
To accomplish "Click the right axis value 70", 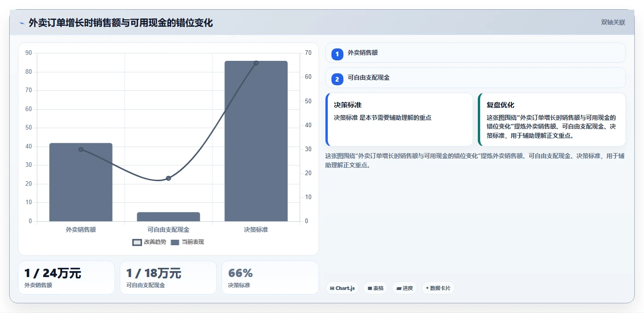I will pos(308,53).
